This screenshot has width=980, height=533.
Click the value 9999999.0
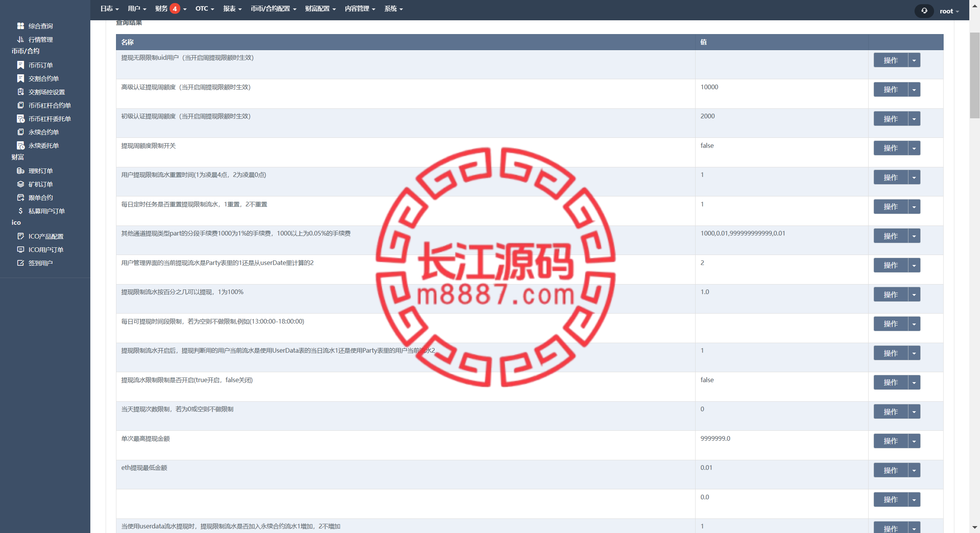(x=715, y=438)
